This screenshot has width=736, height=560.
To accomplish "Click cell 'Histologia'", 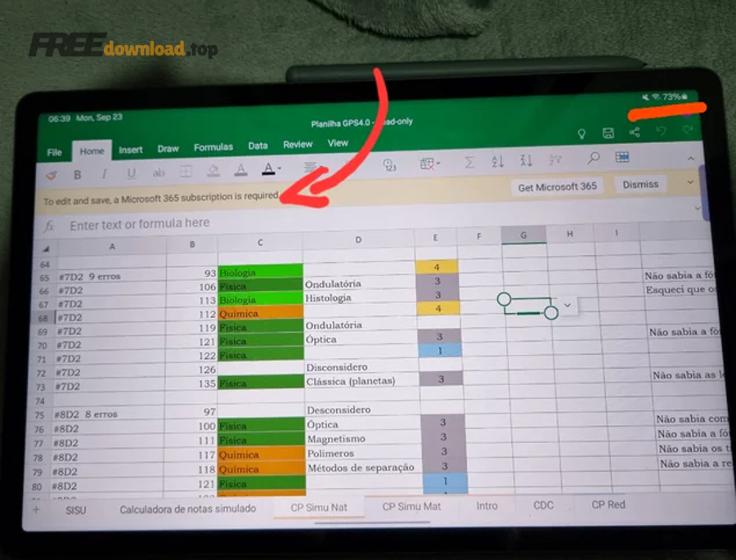I will [359, 298].
